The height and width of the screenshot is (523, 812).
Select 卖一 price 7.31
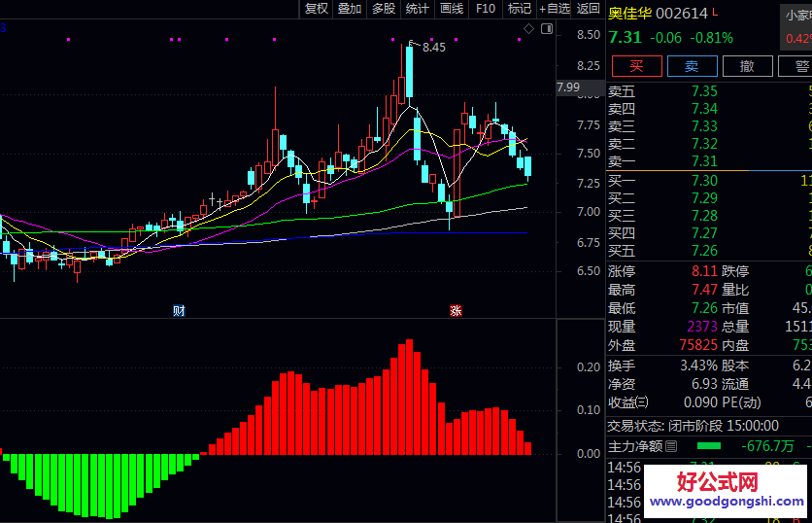[x=704, y=161]
